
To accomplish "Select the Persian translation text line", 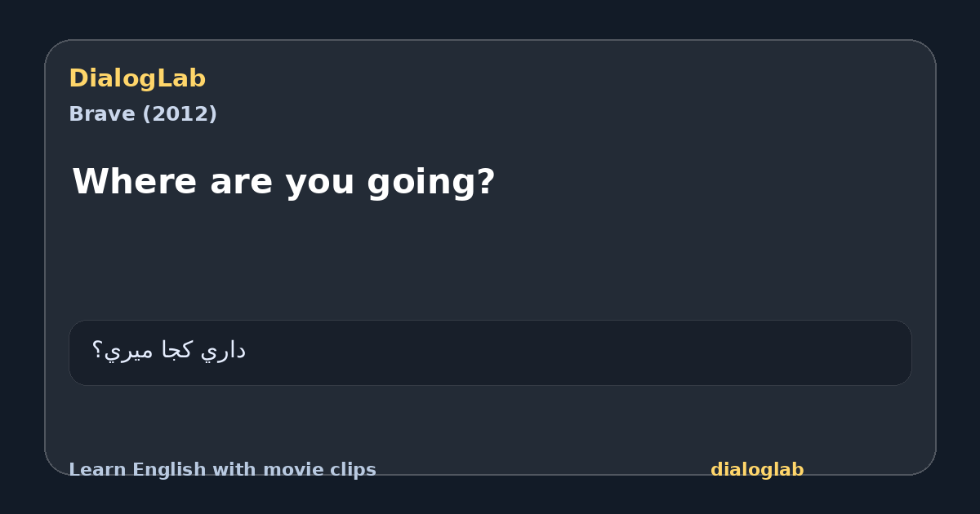I will (x=168, y=351).
